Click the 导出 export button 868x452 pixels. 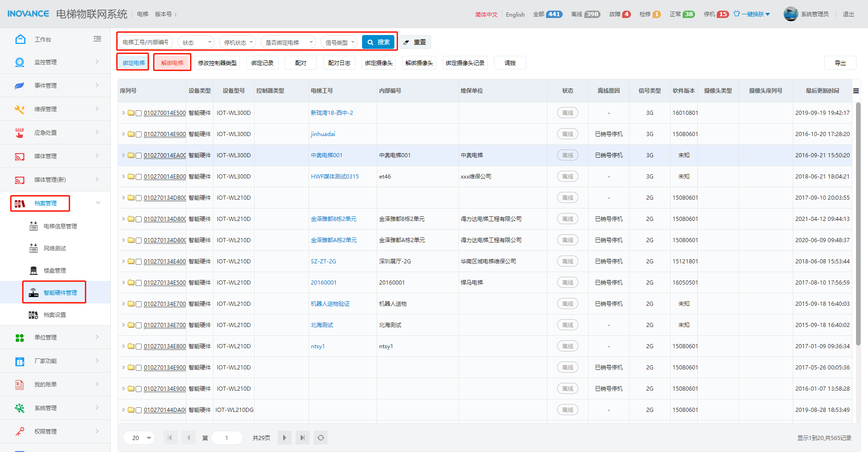click(840, 63)
